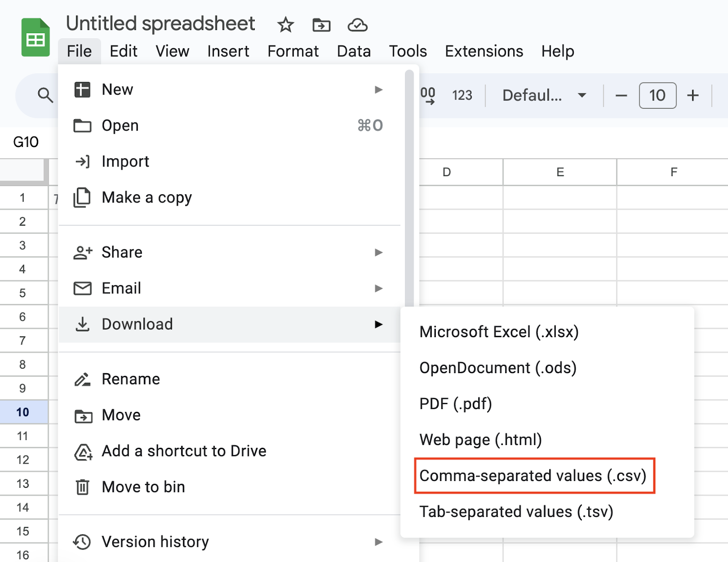Choose the Rename entry text
728x562 pixels.
pyautogui.click(x=131, y=379)
